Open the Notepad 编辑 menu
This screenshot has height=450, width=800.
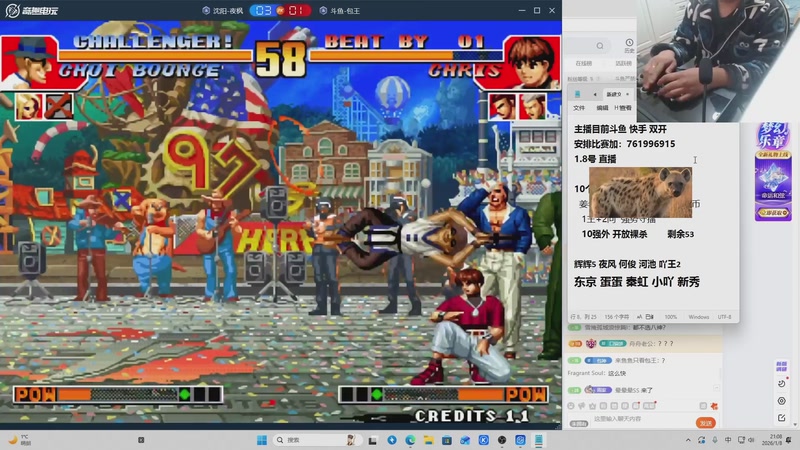pyautogui.click(x=602, y=108)
